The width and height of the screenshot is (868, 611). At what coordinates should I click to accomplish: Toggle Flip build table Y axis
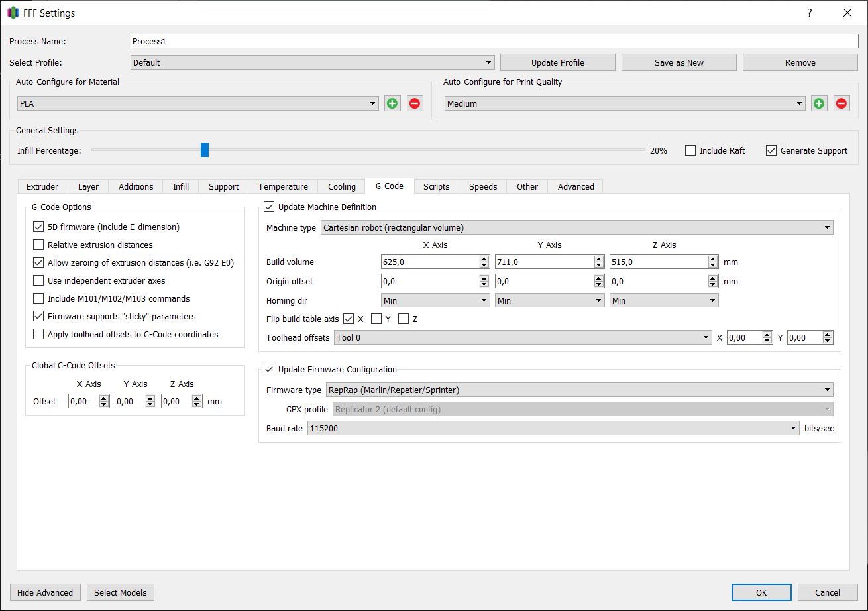376,319
